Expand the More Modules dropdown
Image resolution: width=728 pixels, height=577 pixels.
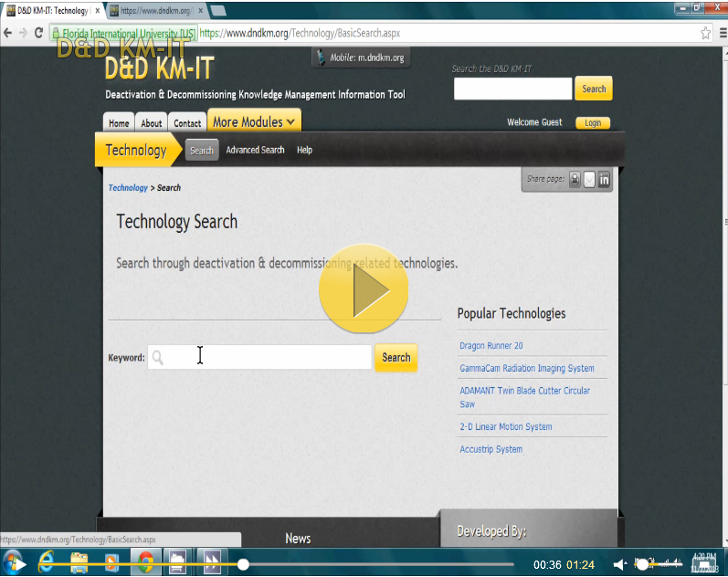pyautogui.click(x=254, y=121)
